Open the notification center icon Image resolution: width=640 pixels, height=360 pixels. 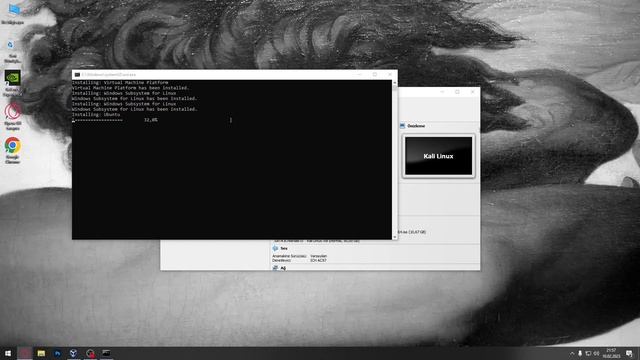coord(629,353)
